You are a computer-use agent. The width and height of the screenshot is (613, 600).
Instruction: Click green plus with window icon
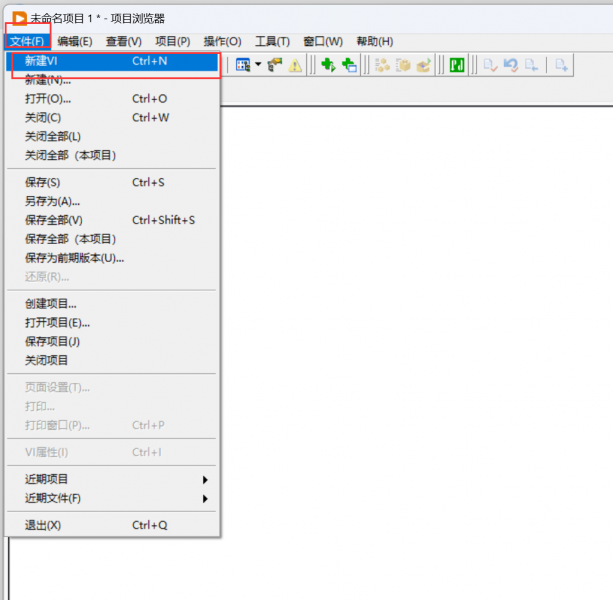tap(349, 65)
